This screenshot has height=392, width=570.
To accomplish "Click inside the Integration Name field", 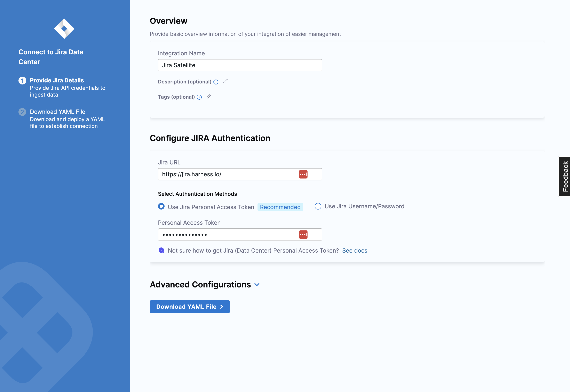I will 240,65.
